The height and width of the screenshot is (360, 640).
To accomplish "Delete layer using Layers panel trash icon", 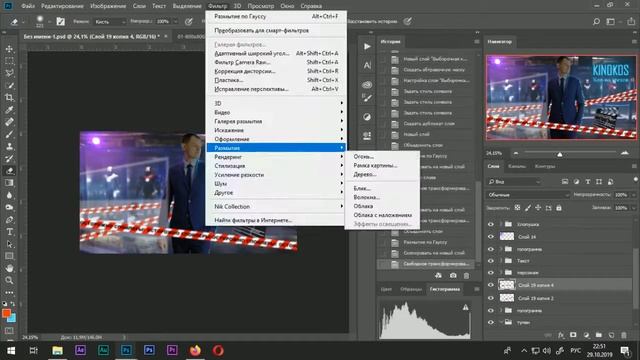I will click(x=624, y=335).
